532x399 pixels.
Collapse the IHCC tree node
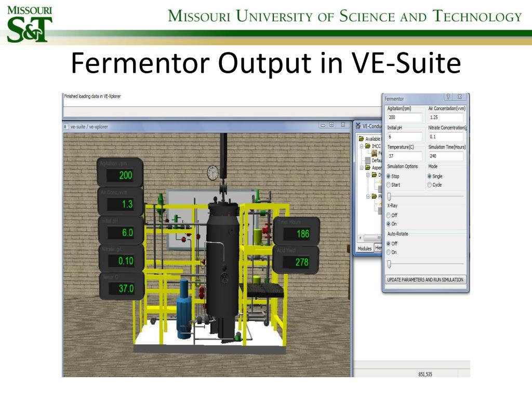pyautogui.click(x=362, y=146)
